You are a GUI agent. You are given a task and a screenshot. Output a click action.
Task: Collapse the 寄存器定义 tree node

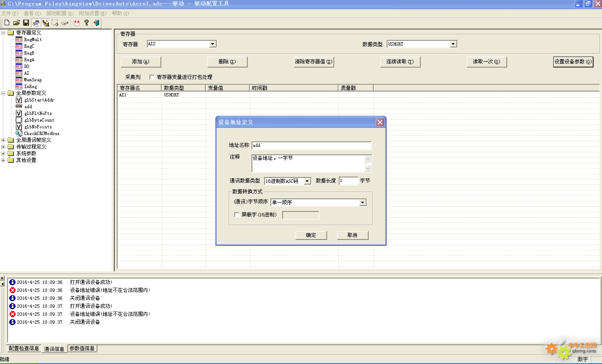click(x=3, y=33)
